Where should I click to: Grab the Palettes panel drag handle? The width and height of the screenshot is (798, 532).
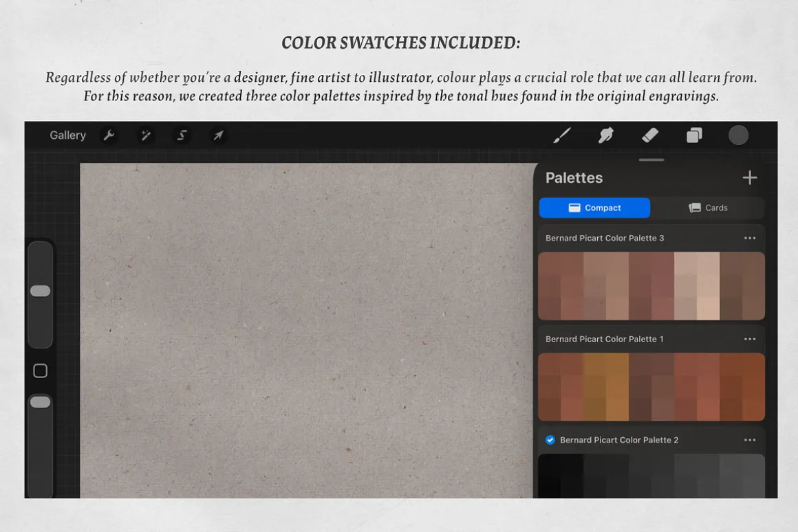[651, 159]
